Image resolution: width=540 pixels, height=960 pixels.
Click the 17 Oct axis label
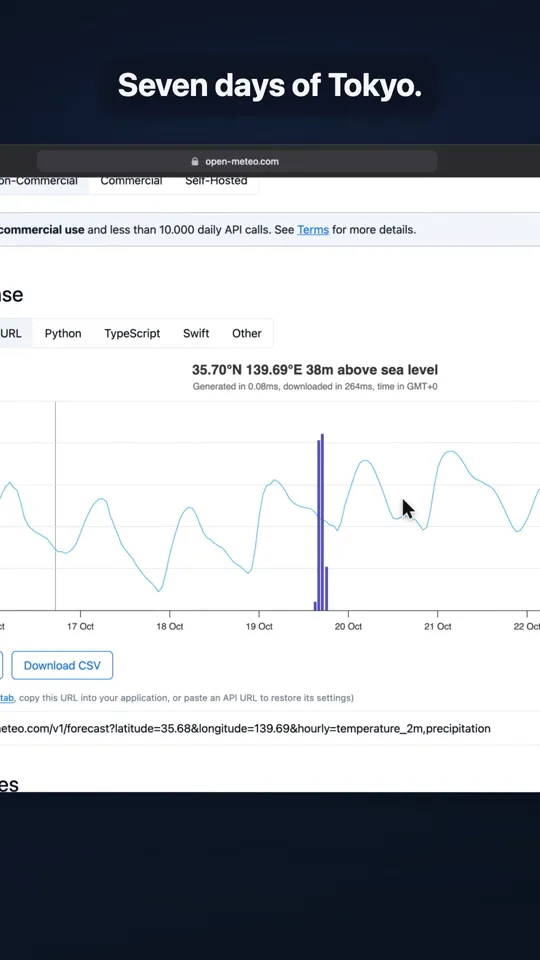(81, 626)
